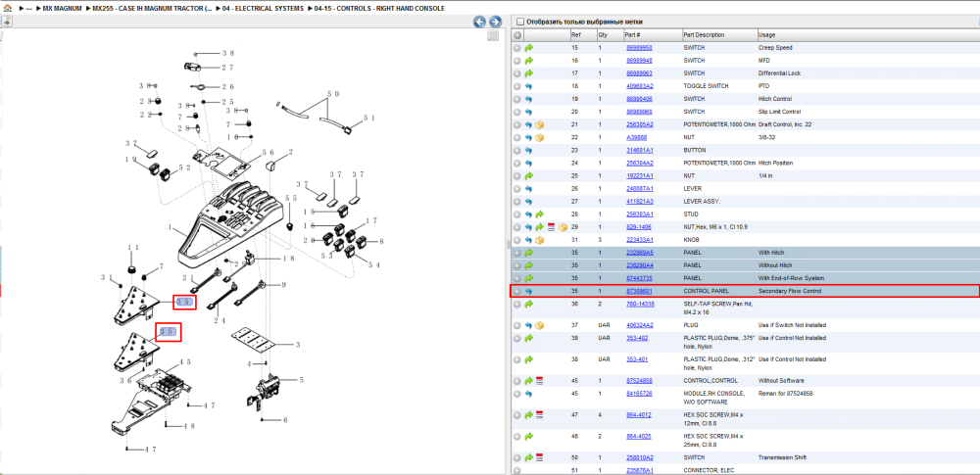Go to the home icon in breadcrumb
The image size is (980, 475).
pyautogui.click(x=7, y=8)
